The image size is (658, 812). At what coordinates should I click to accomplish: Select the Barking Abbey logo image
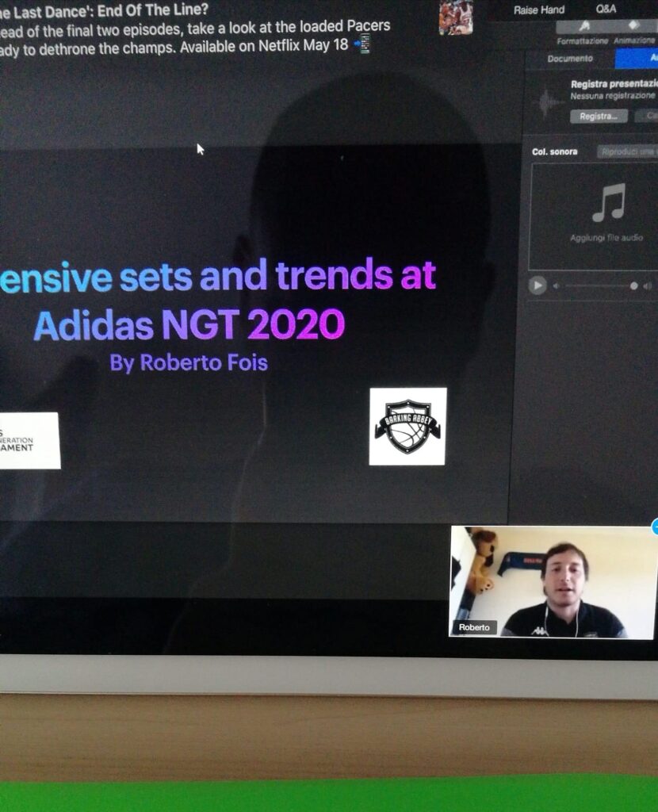[x=407, y=426]
